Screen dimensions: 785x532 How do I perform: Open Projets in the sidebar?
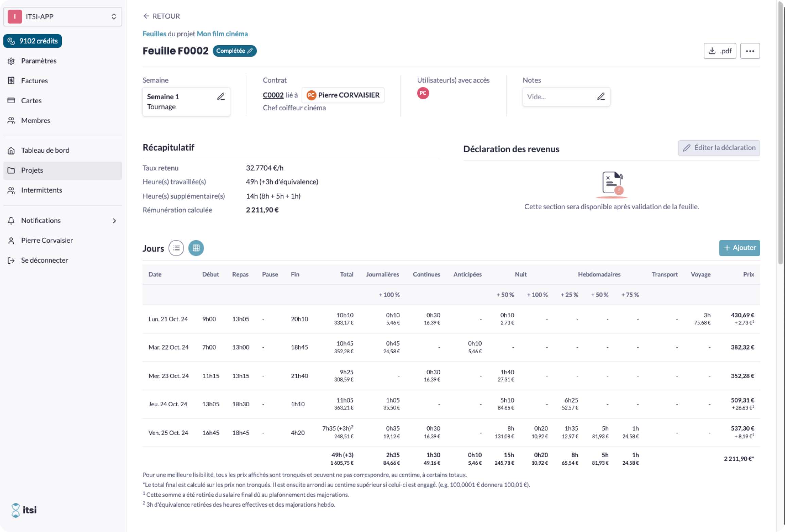(63, 171)
